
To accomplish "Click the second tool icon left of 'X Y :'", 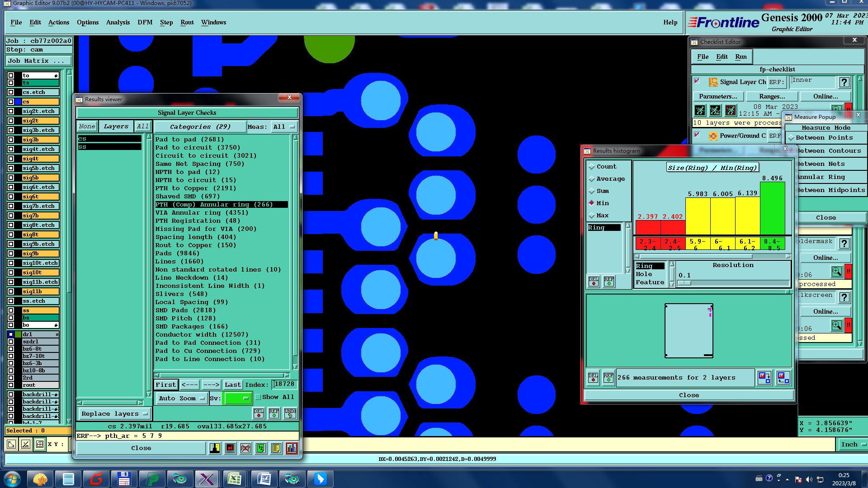I will point(26,444).
